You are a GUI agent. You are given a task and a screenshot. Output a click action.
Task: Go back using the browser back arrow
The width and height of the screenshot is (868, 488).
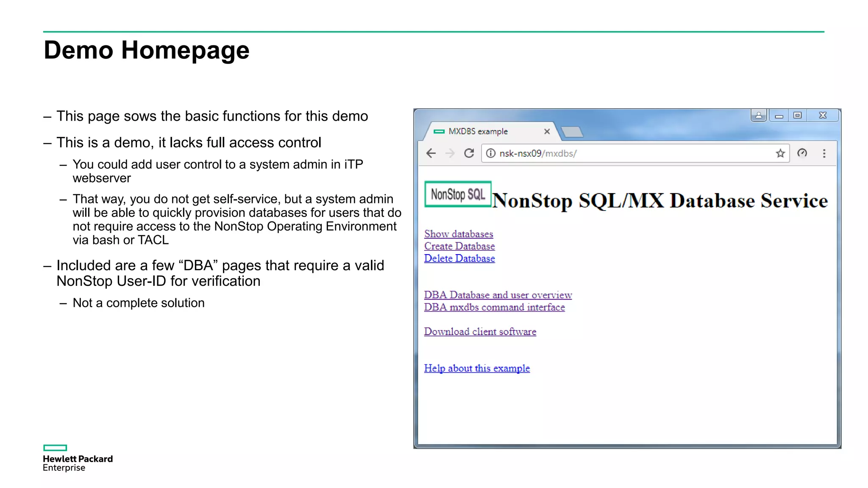[431, 153]
